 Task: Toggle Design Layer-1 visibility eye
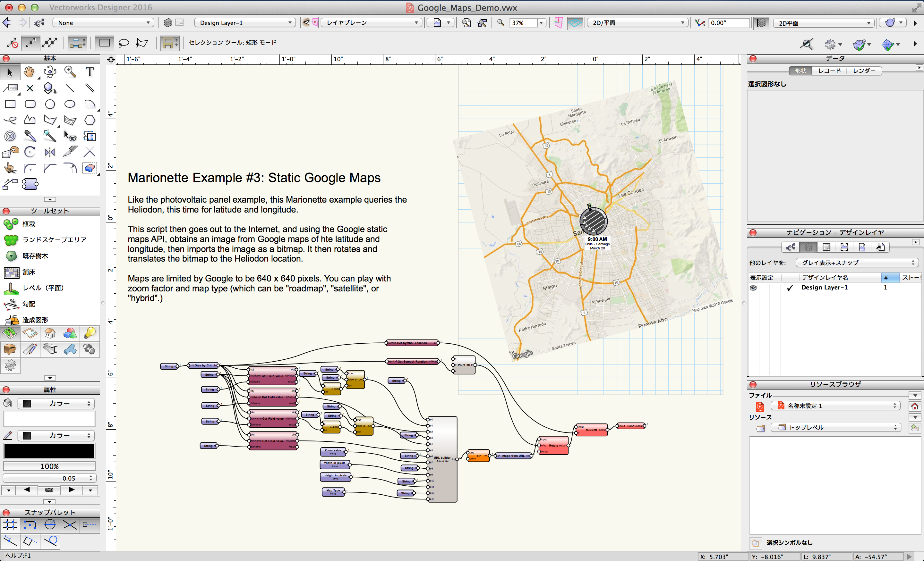pos(753,288)
